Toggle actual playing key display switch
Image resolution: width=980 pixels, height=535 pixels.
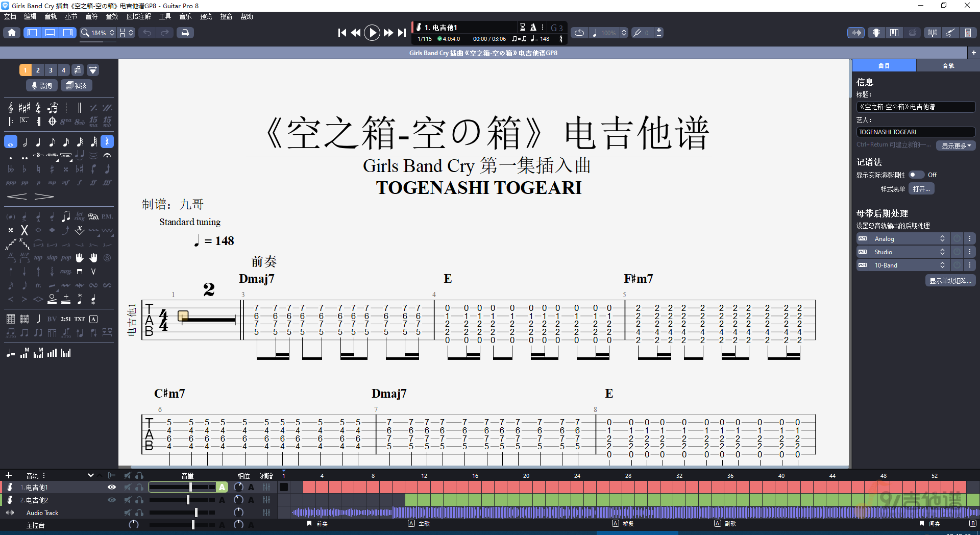[916, 175]
